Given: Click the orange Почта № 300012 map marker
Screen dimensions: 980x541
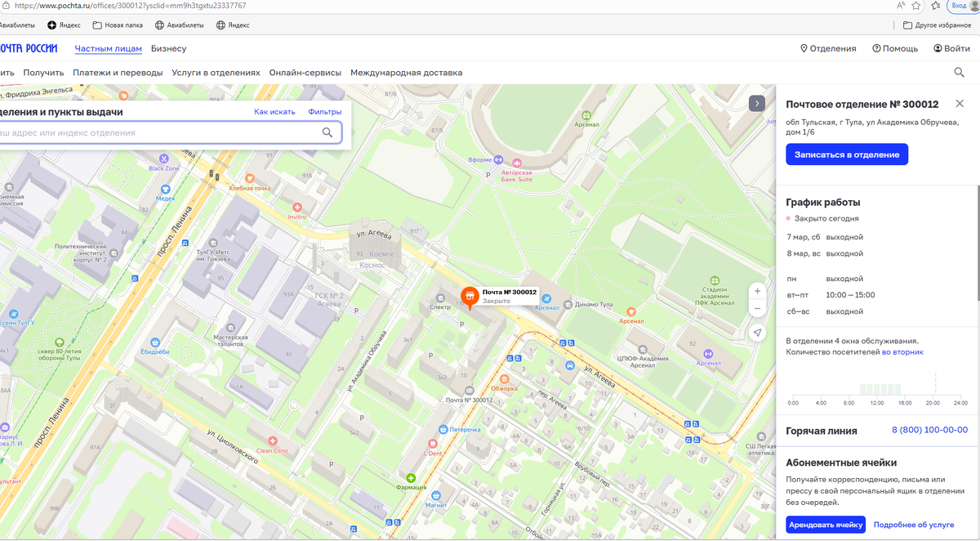Looking at the screenshot, I should pos(470,297).
